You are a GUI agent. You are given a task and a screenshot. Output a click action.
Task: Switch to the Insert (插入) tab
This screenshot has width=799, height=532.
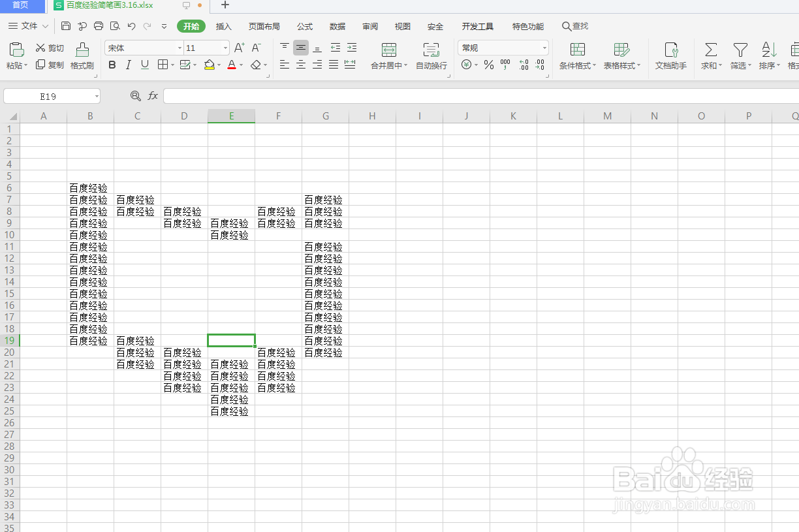tap(224, 26)
